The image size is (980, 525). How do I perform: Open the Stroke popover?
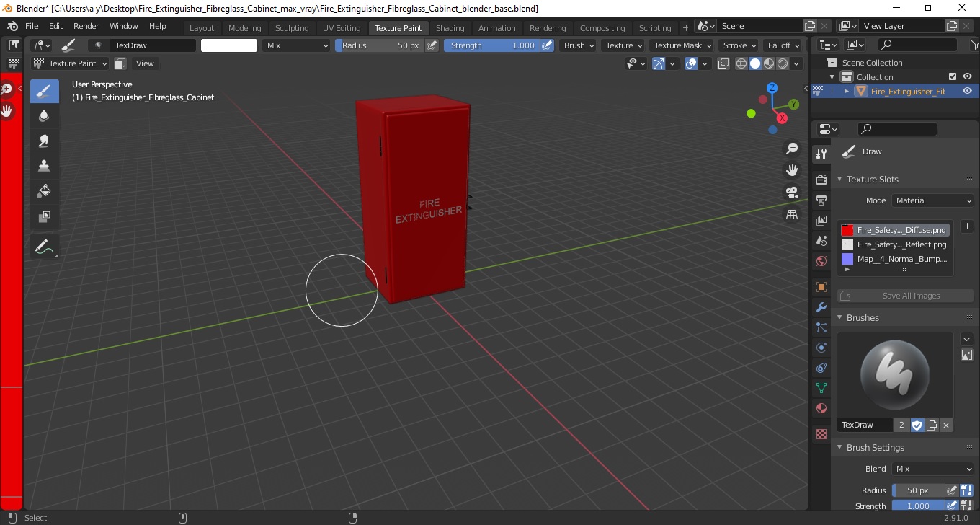click(x=739, y=45)
